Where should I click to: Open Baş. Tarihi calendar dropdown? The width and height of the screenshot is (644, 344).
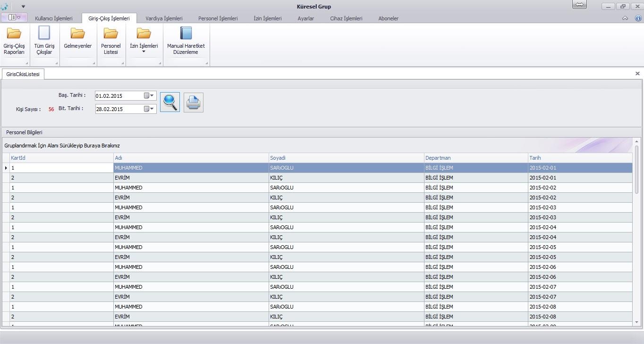pyautogui.click(x=149, y=95)
